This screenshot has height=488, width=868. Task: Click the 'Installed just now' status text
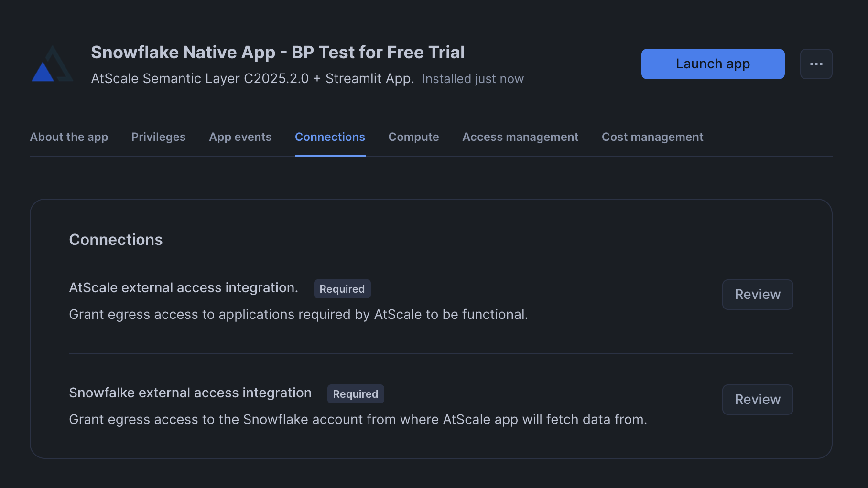(473, 79)
